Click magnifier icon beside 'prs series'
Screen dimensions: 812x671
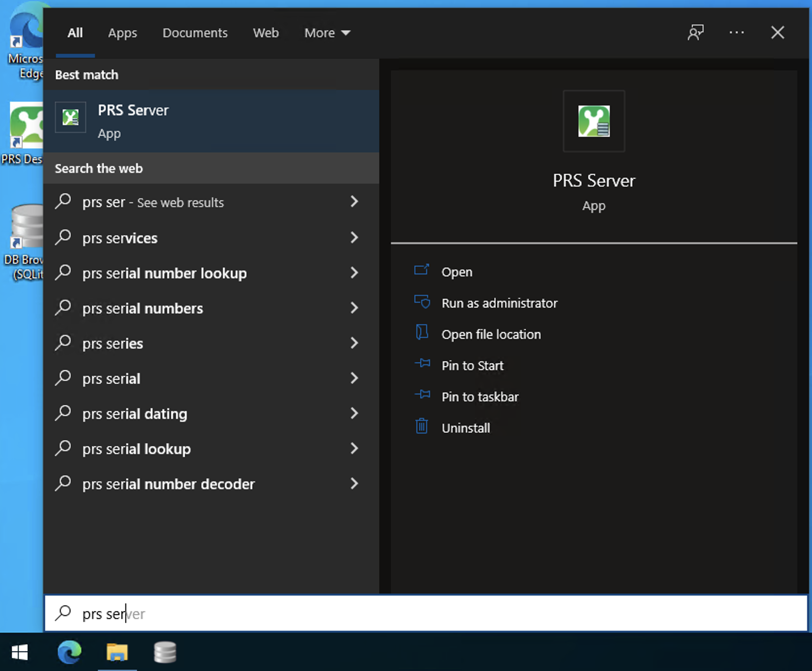tap(64, 343)
